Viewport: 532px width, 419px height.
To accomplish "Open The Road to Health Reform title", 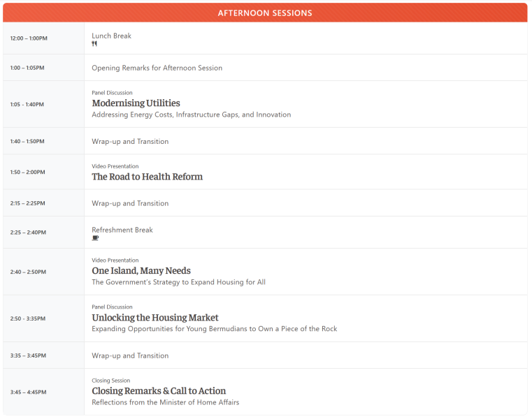I will click(x=147, y=177).
